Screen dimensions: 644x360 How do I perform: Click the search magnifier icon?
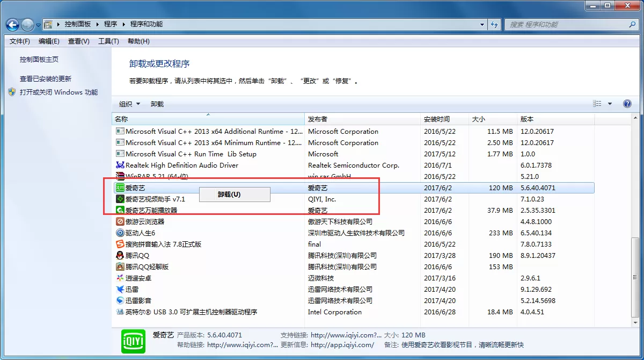point(632,24)
